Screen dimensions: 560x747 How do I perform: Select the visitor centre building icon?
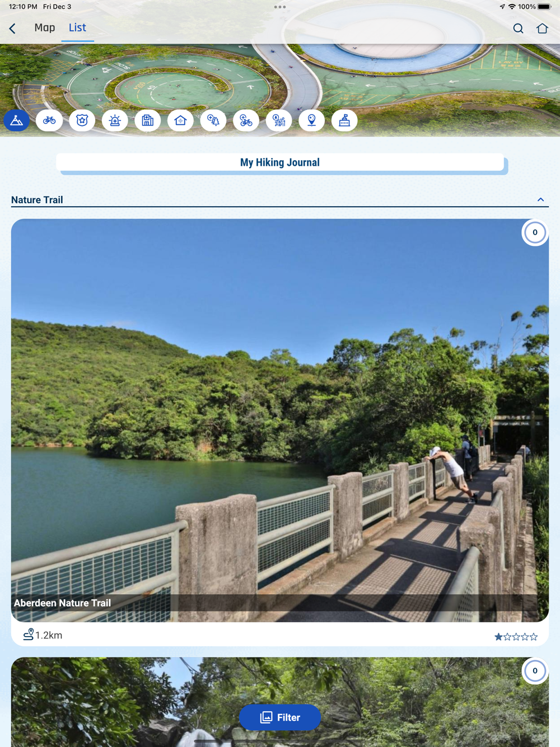click(344, 120)
